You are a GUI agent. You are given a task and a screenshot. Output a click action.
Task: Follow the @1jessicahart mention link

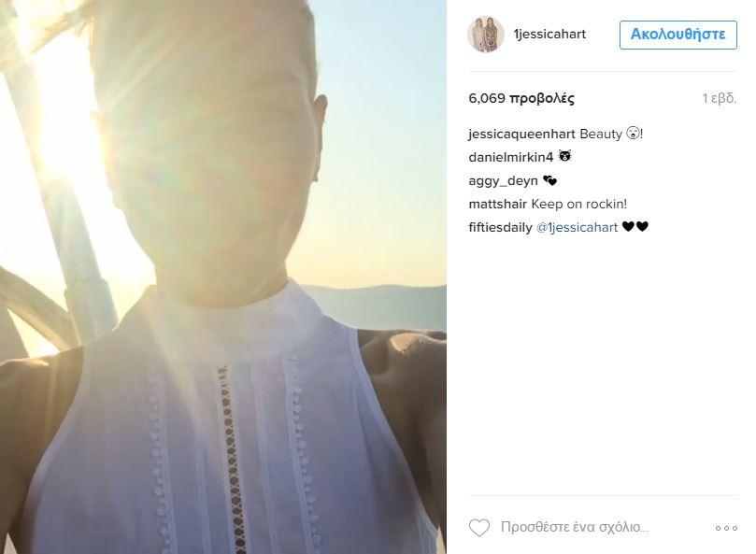coord(577,228)
